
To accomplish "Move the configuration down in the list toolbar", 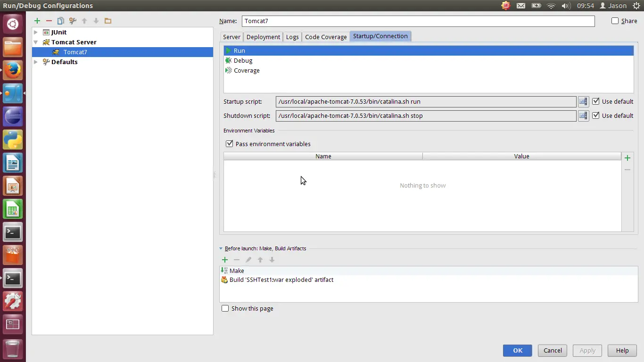I will 96,21.
